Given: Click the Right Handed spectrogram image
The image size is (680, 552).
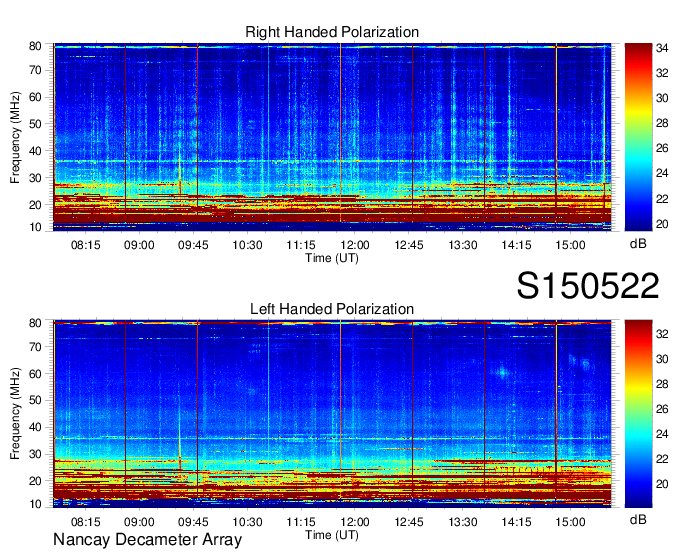Looking at the screenshot, I should click(x=332, y=137).
